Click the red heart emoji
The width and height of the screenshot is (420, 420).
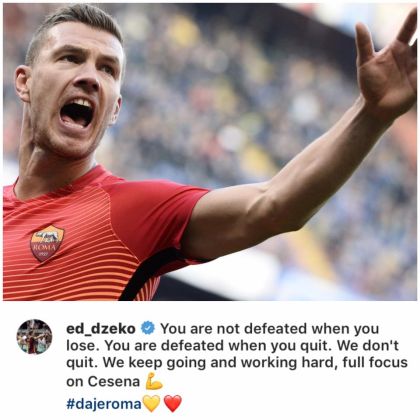point(173,403)
